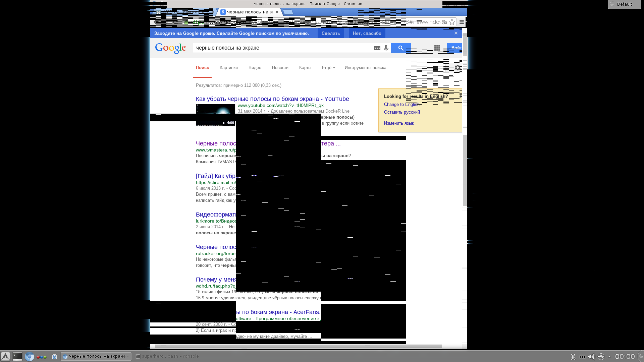Open the Chromium hamburger menu
644x362 pixels.
point(462,22)
